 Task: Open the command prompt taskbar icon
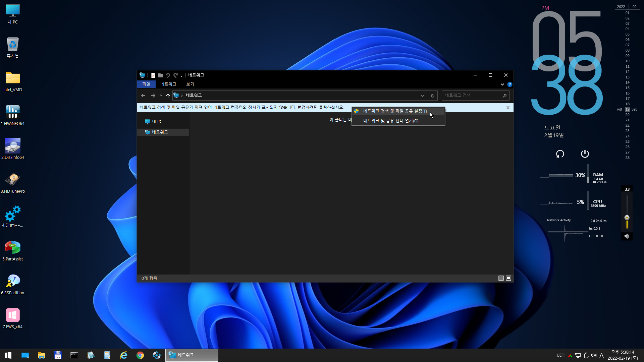[74, 355]
